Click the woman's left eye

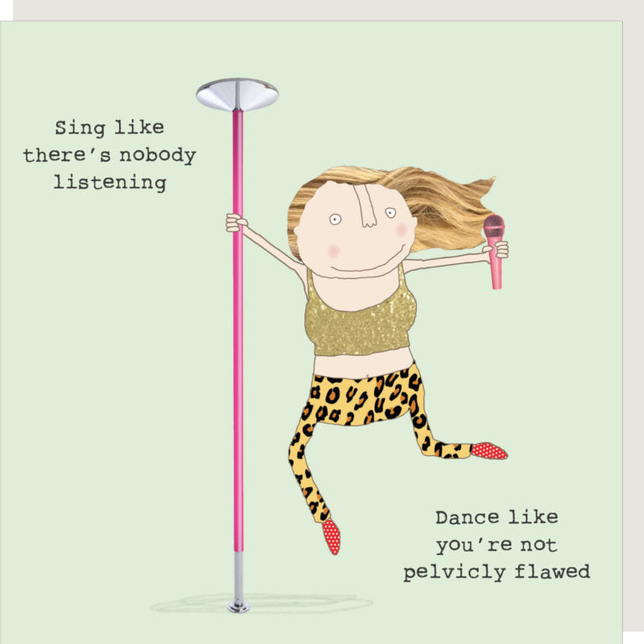tap(335, 220)
